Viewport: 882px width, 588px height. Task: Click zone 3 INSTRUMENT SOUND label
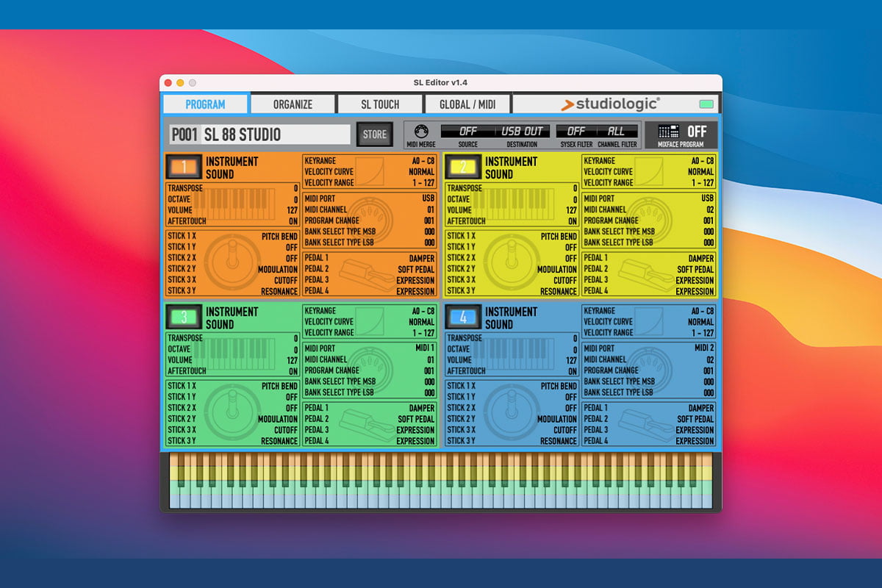coord(232,318)
